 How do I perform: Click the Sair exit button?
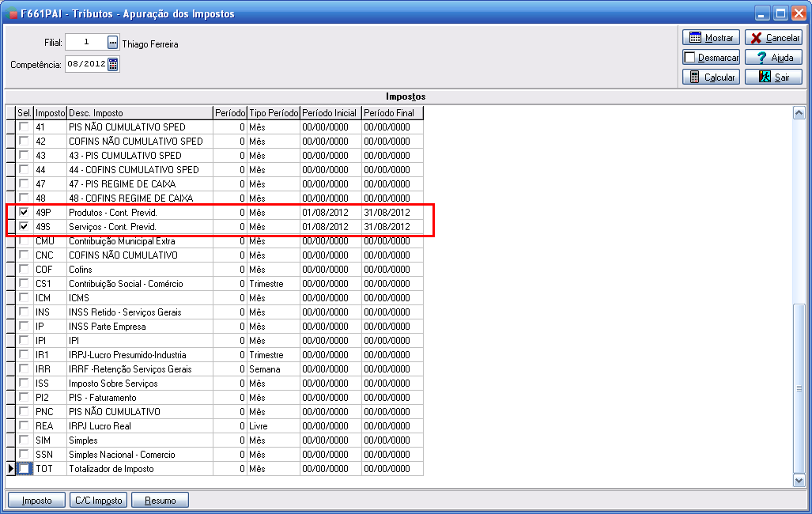[774, 77]
